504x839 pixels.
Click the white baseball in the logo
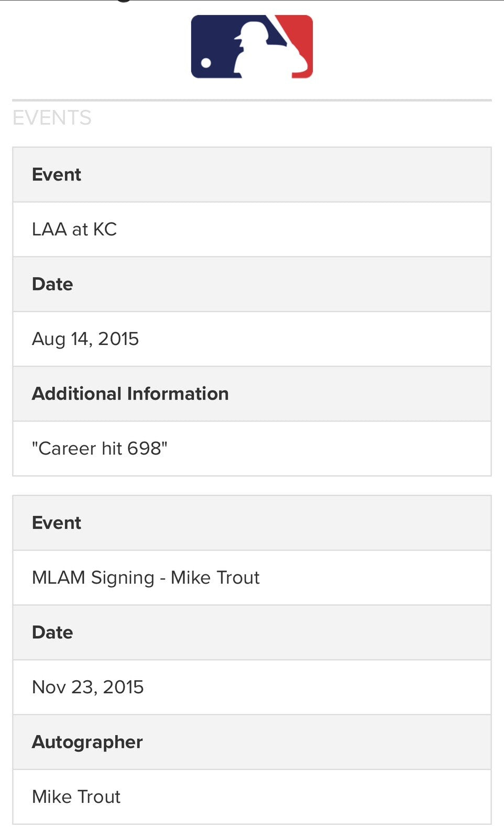[x=206, y=63]
